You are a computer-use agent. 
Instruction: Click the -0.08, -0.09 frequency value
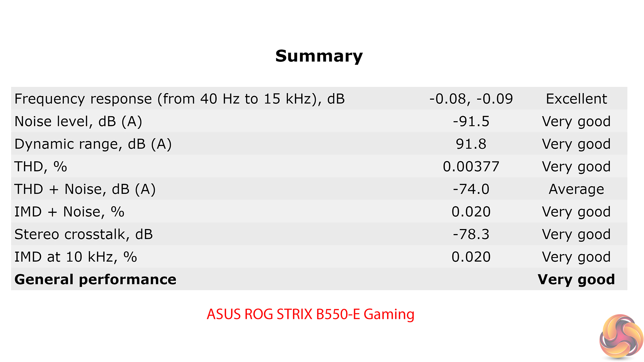point(471,99)
